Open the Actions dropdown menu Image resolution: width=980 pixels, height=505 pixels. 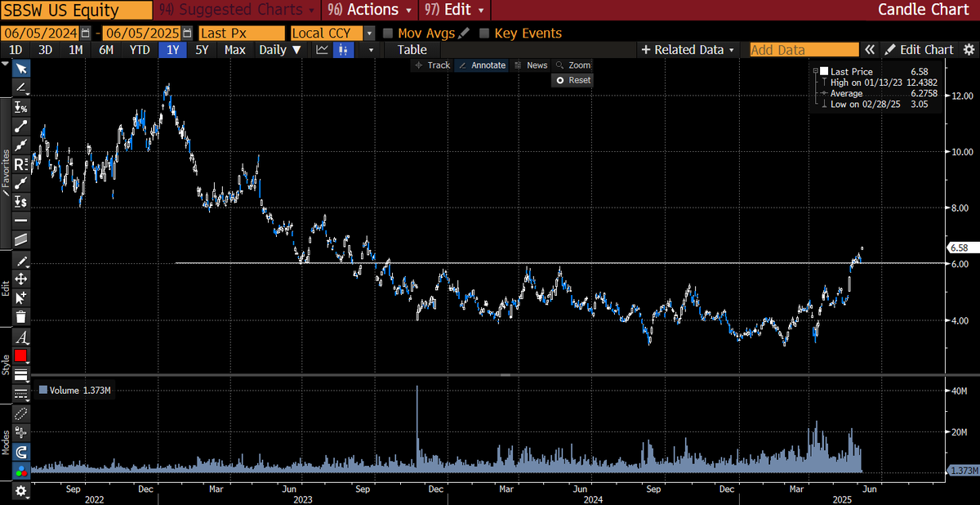tap(369, 10)
